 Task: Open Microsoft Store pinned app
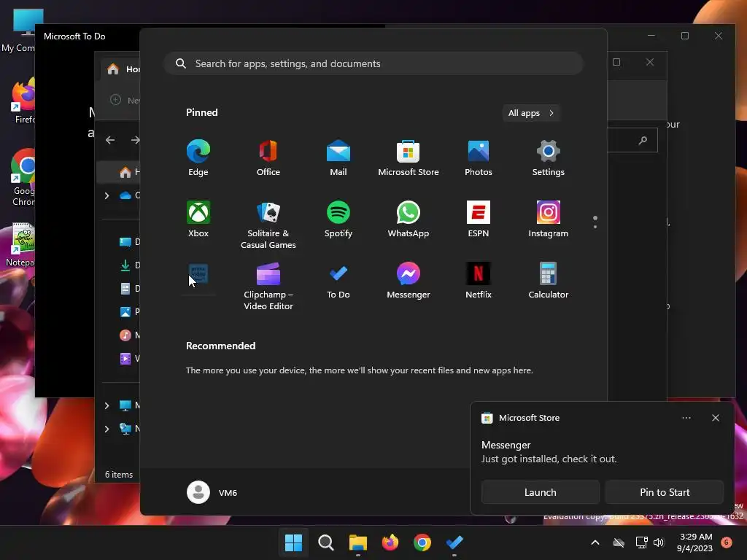[x=409, y=158]
